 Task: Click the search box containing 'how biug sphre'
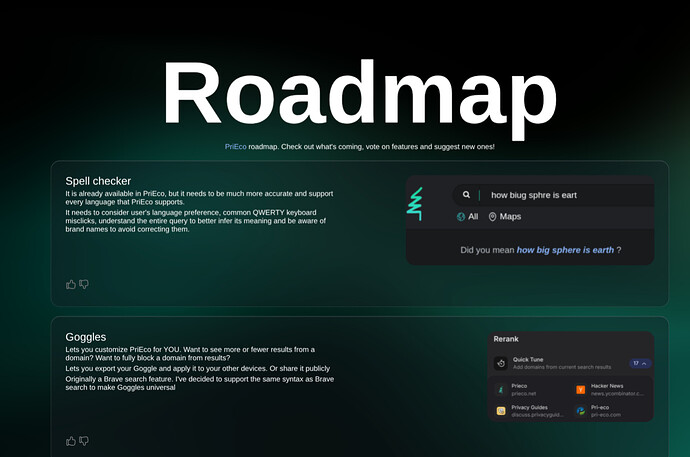(x=553, y=195)
